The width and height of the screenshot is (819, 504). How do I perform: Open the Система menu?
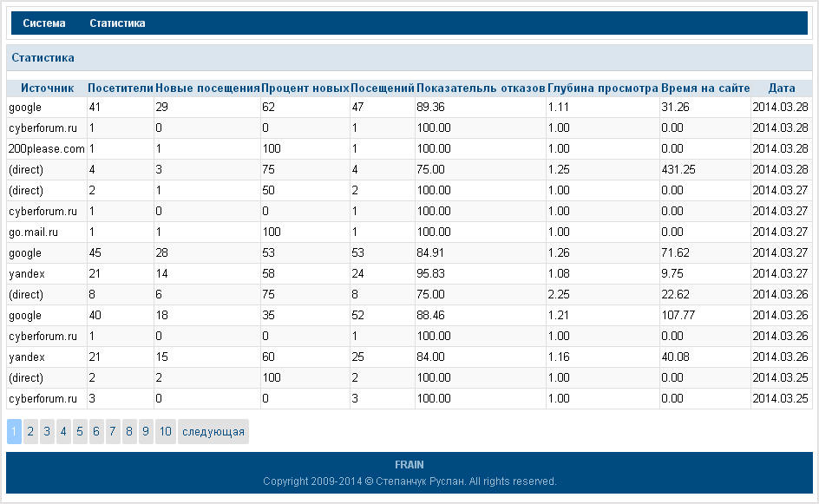point(44,23)
